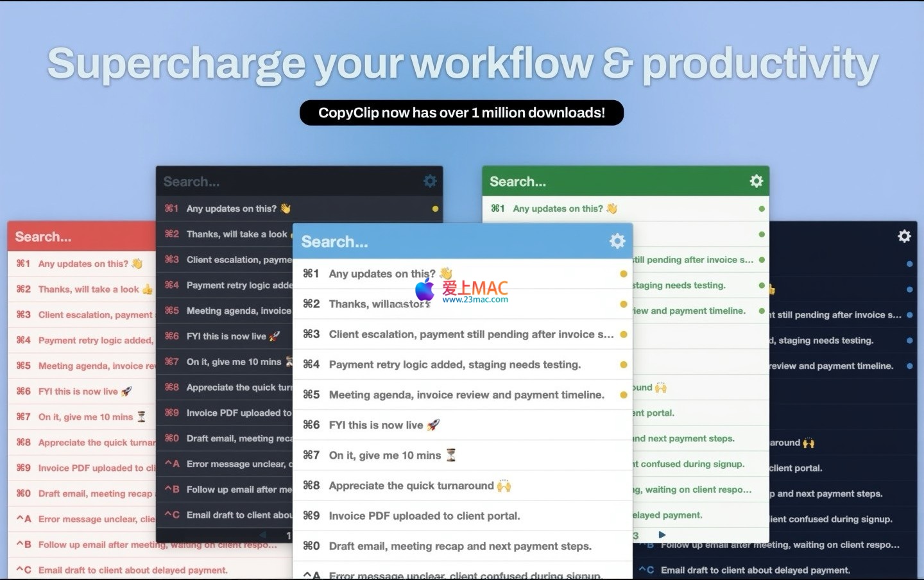Click the search field in red panel
Image resolution: width=924 pixels, height=580 pixels.
(x=77, y=237)
